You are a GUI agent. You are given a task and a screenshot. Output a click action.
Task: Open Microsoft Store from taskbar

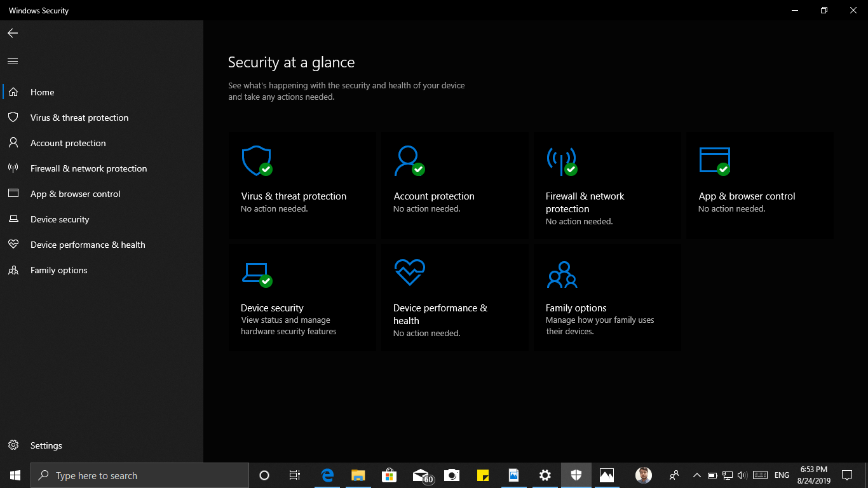pyautogui.click(x=389, y=475)
